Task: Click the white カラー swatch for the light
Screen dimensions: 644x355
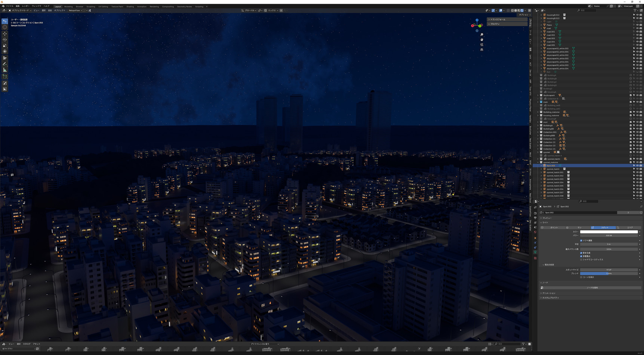Action: 608,232
